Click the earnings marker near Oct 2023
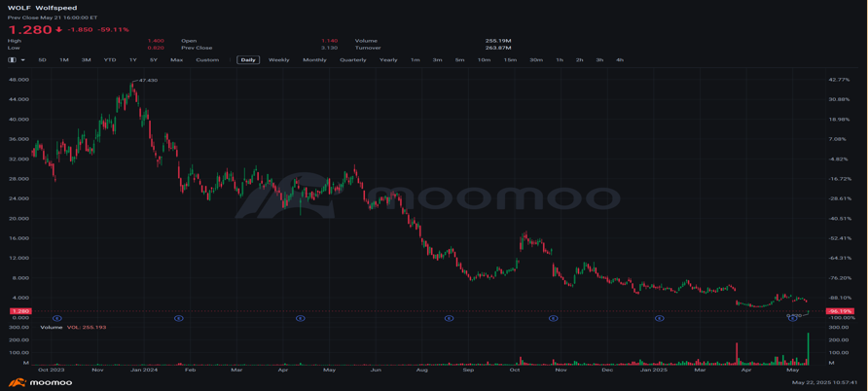 pyautogui.click(x=56, y=319)
